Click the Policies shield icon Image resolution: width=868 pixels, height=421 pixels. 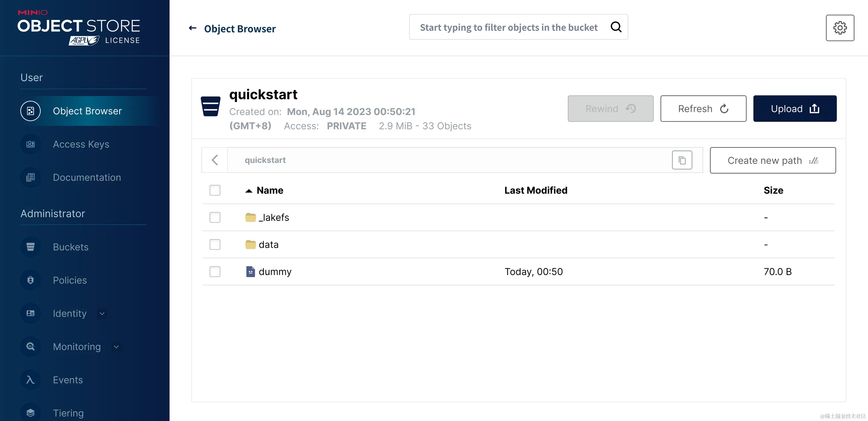click(x=30, y=280)
